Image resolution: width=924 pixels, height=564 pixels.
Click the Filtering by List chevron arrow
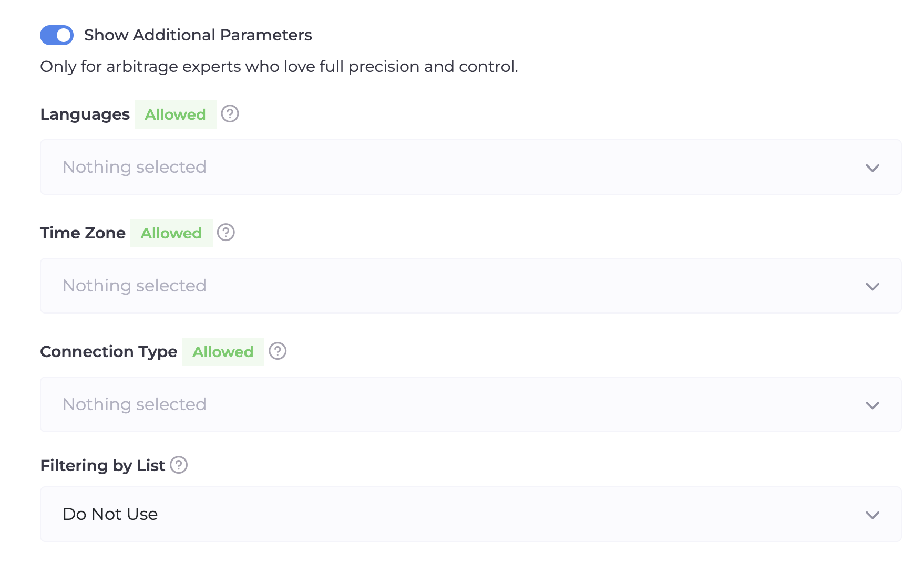(x=872, y=515)
